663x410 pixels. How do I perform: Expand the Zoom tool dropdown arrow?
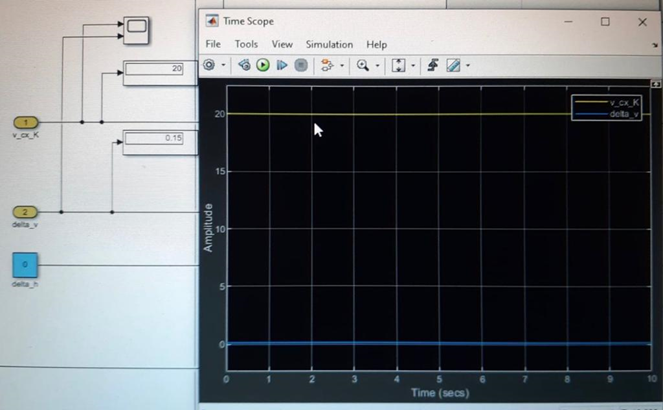pos(376,66)
